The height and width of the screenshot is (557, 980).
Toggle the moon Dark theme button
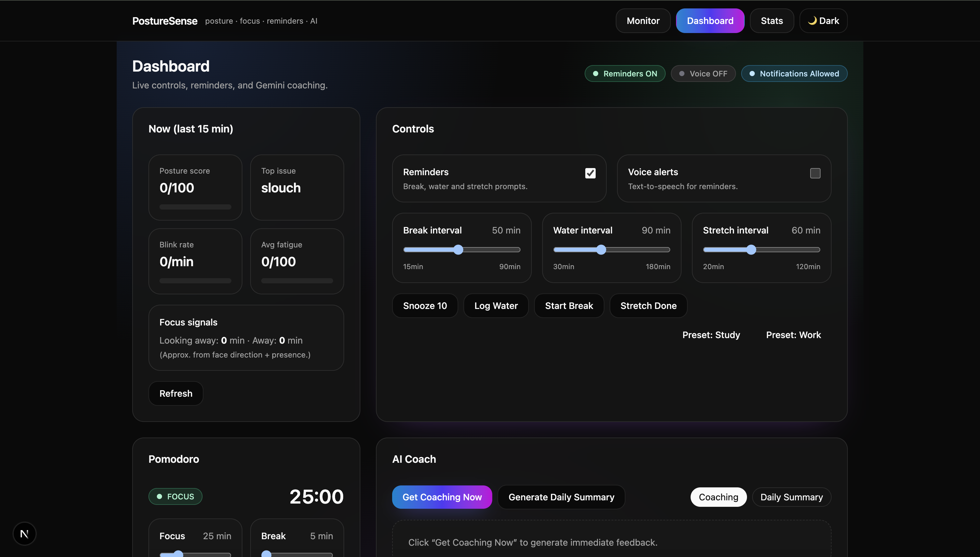pyautogui.click(x=823, y=21)
